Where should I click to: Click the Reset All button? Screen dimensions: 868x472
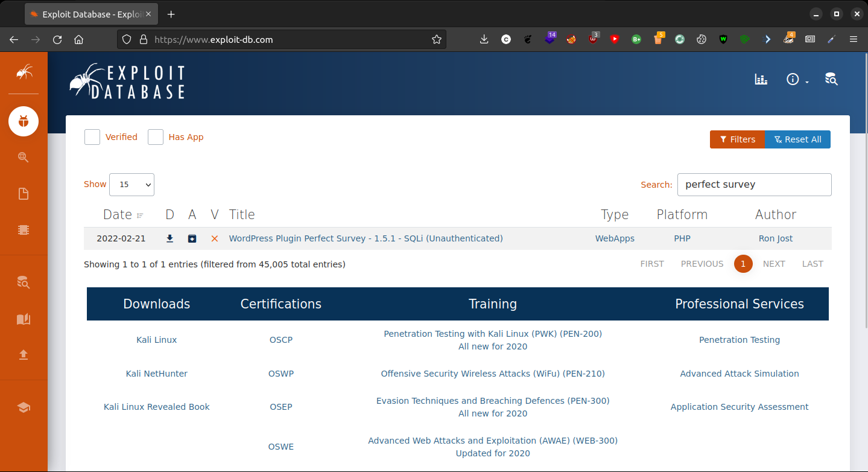[797, 139]
